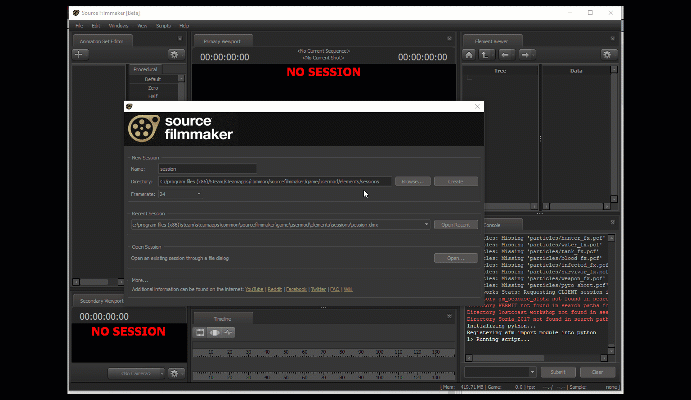Close the Element Viewer panel
The height and width of the screenshot is (400, 691).
613,39
